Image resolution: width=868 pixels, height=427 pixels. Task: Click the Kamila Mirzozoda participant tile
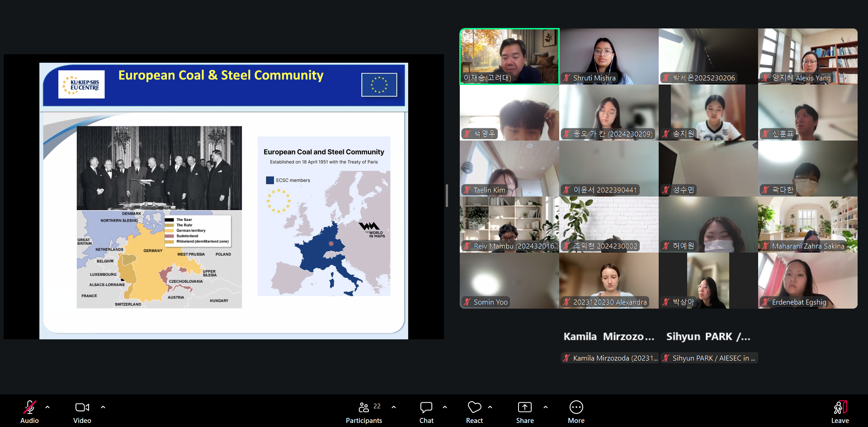click(609, 346)
